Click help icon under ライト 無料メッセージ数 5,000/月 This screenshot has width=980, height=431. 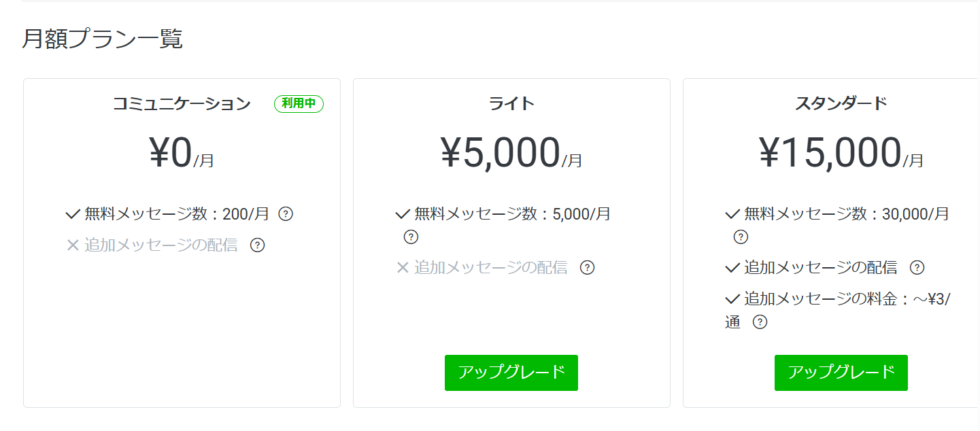coord(411,237)
